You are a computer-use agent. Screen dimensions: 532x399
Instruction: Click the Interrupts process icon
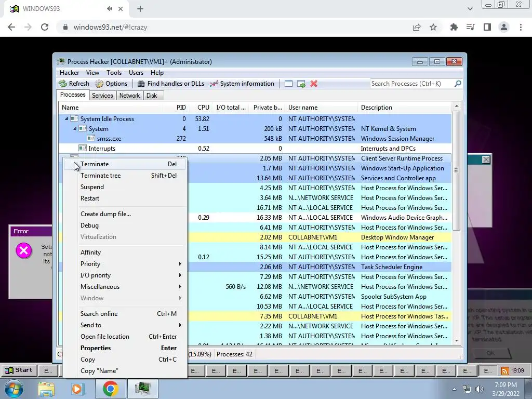pyautogui.click(x=83, y=148)
